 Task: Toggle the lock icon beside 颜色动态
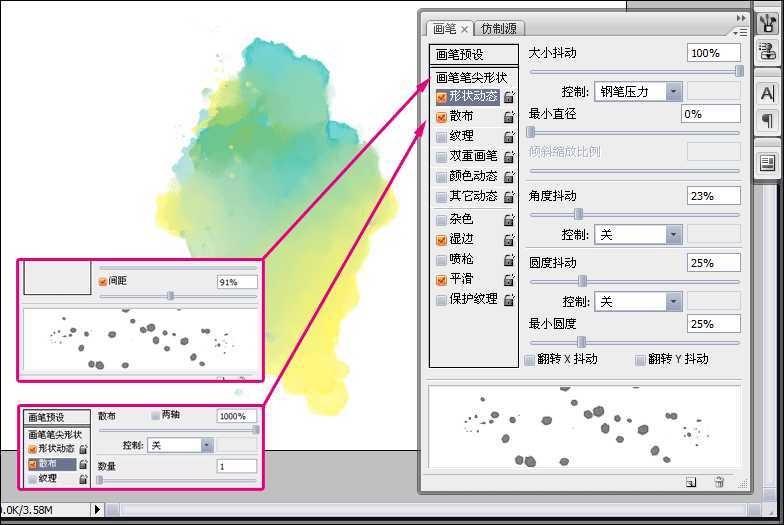509,177
